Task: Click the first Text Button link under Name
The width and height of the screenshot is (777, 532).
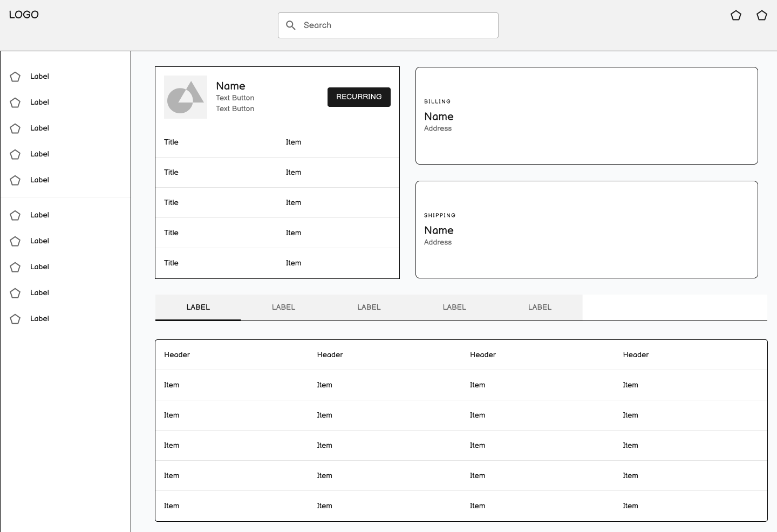Action: click(235, 98)
